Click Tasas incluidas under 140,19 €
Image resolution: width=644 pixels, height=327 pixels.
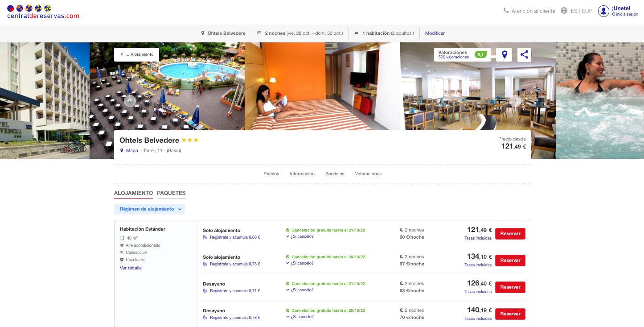click(478, 319)
